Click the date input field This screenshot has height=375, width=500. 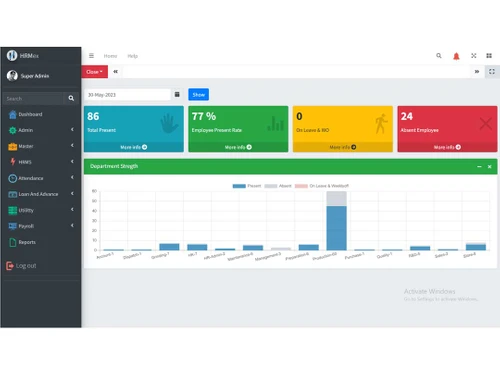point(127,95)
